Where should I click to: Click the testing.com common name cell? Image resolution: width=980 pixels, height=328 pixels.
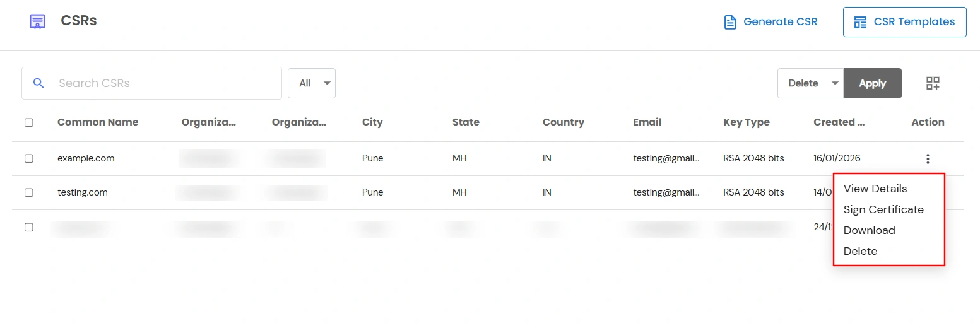click(x=83, y=192)
